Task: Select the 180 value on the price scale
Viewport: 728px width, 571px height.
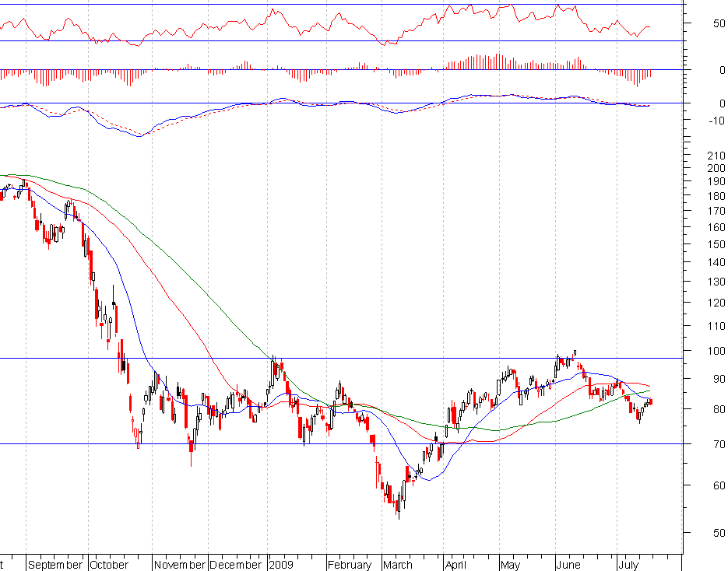Action: coord(716,196)
